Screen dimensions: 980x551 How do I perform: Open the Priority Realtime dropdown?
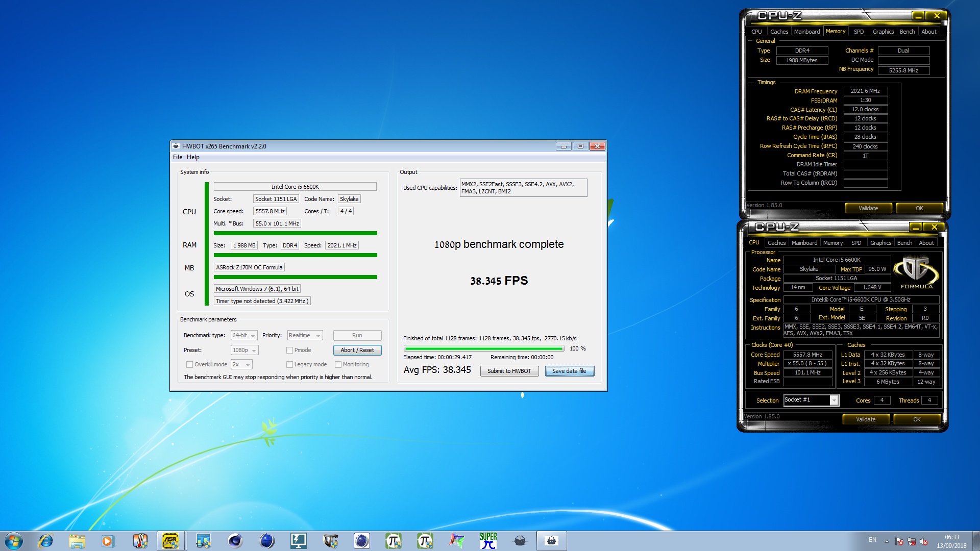coord(305,335)
